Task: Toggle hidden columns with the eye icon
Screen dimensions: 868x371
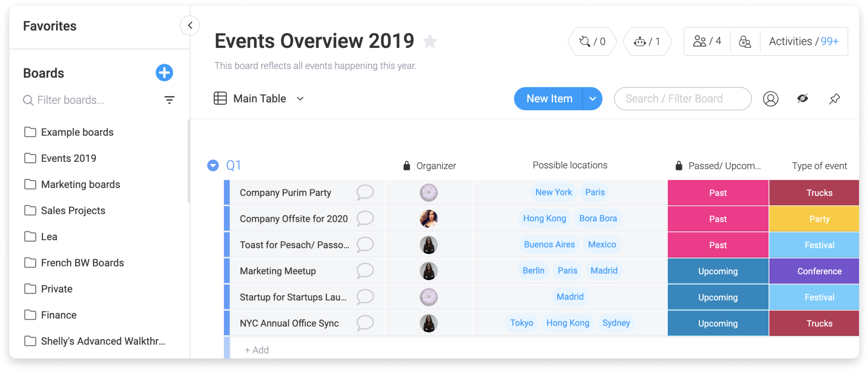Action: tap(803, 99)
